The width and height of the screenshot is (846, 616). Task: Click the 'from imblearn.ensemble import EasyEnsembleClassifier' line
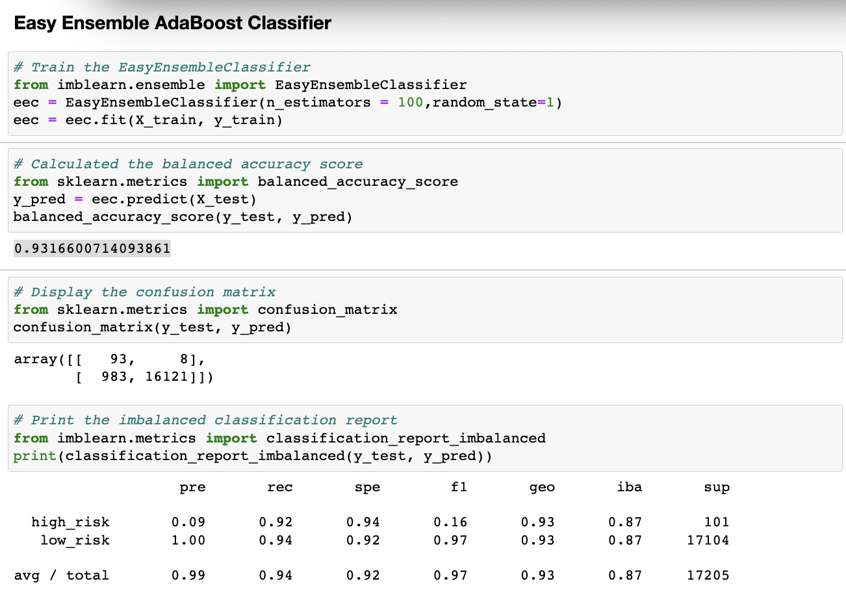coord(240,85)
